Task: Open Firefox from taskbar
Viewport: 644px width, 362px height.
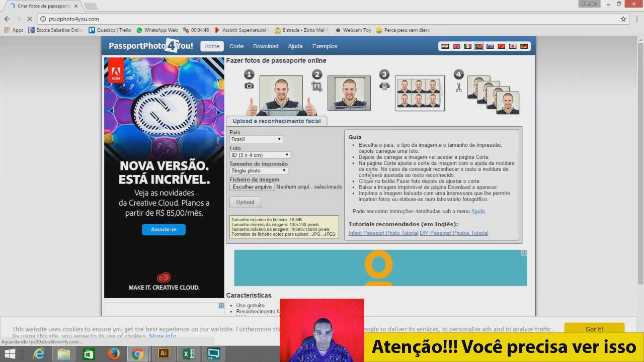Action: tap(114, 354)
